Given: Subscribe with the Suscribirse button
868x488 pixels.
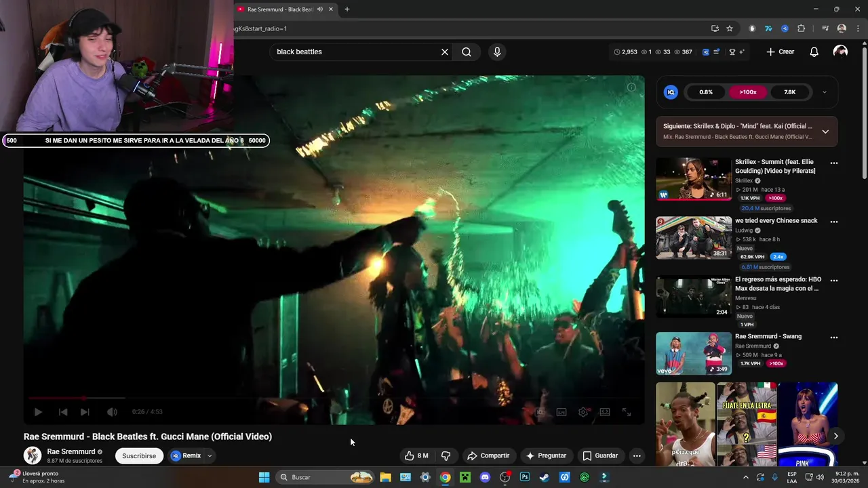Looking at the screenshot, I should (139, 455).
